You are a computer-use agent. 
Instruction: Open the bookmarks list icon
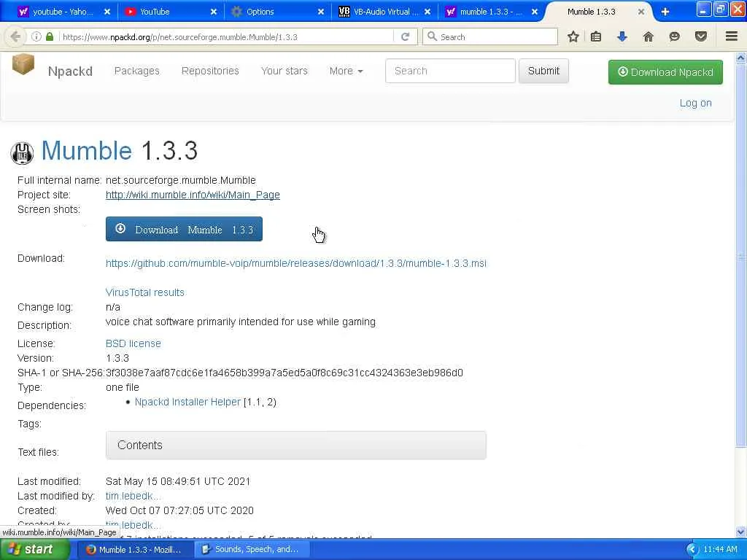tap(596, 36)
